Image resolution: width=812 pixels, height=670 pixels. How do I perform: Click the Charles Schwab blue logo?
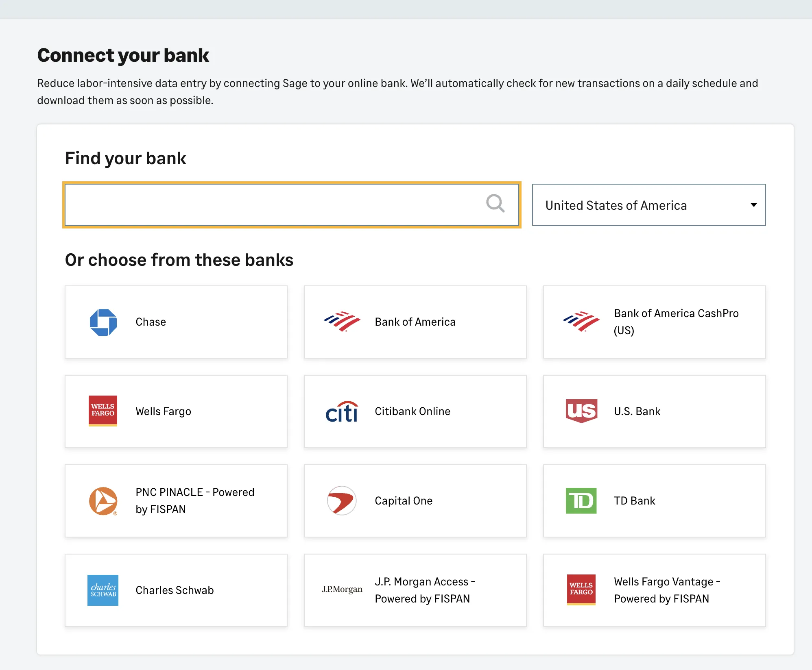103,590
